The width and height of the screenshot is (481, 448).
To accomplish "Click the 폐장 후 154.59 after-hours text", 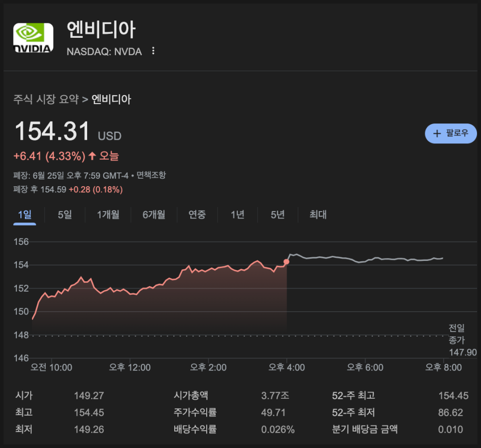I will (40, 190).
